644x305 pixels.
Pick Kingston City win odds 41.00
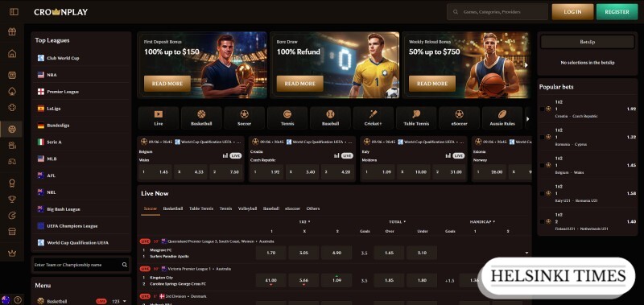coord(270,280)
